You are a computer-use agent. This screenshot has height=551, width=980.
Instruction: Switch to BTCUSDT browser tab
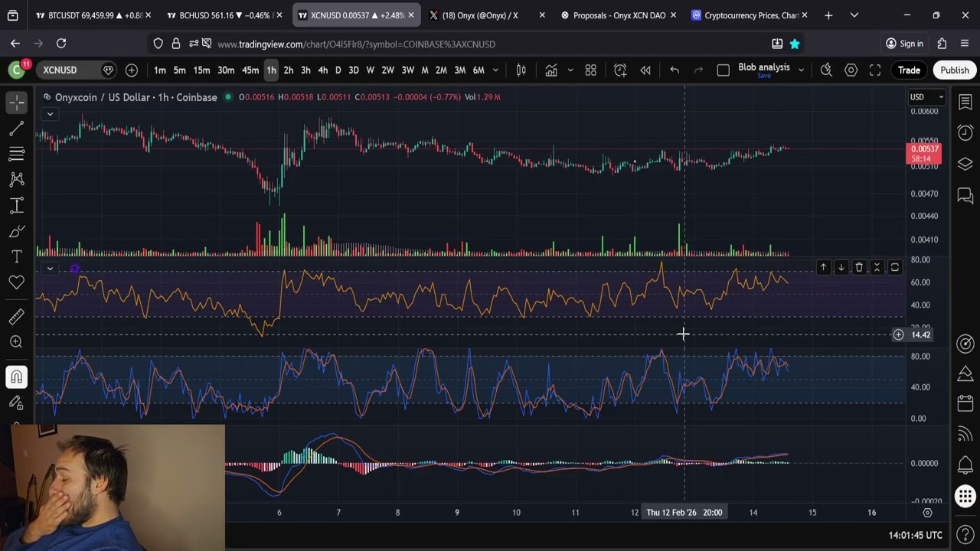point(95,15)
